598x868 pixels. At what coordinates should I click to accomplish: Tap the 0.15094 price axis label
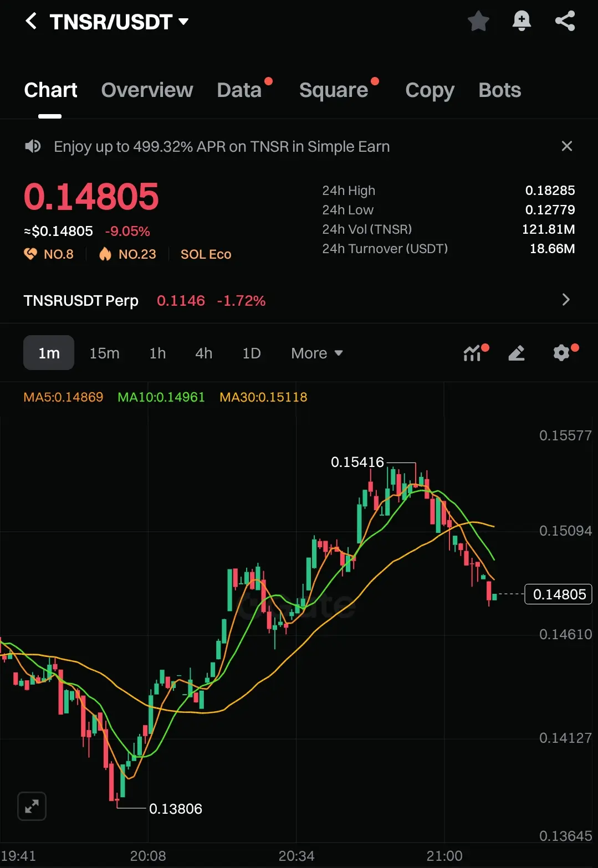[565, 531]
